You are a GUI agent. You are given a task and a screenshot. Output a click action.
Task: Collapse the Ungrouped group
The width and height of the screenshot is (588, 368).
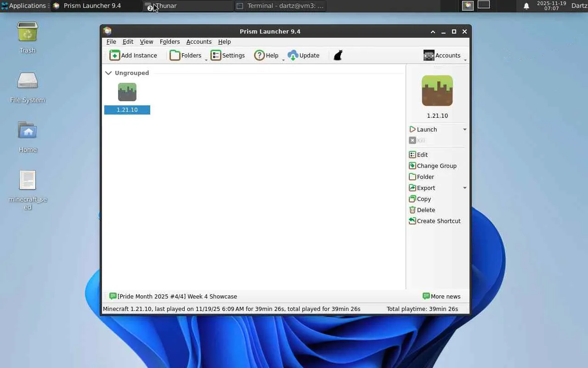tap(108, 73)
